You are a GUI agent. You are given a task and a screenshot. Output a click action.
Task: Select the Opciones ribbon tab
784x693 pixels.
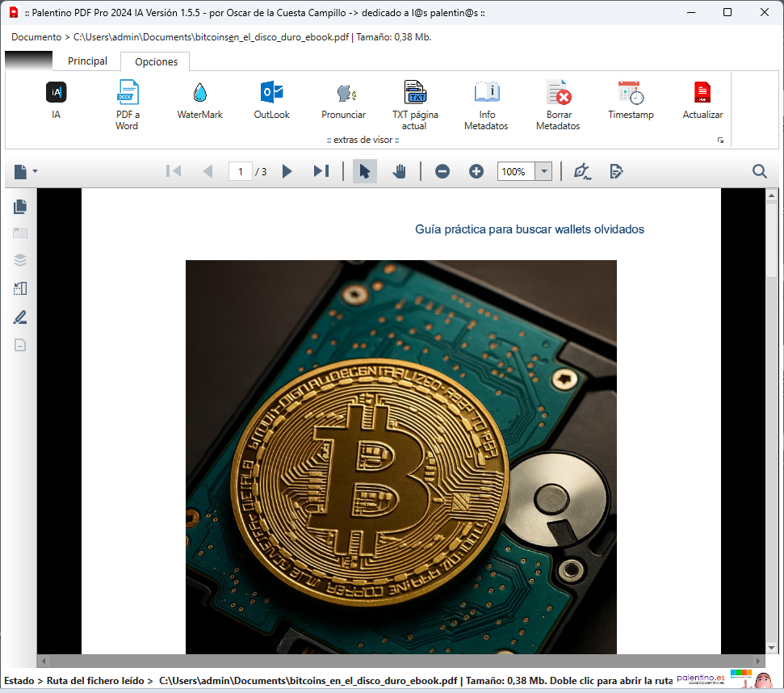(x=156, y=62)
